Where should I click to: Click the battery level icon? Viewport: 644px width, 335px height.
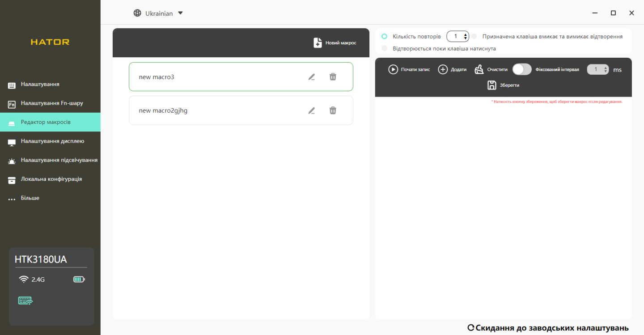[79, 280]
